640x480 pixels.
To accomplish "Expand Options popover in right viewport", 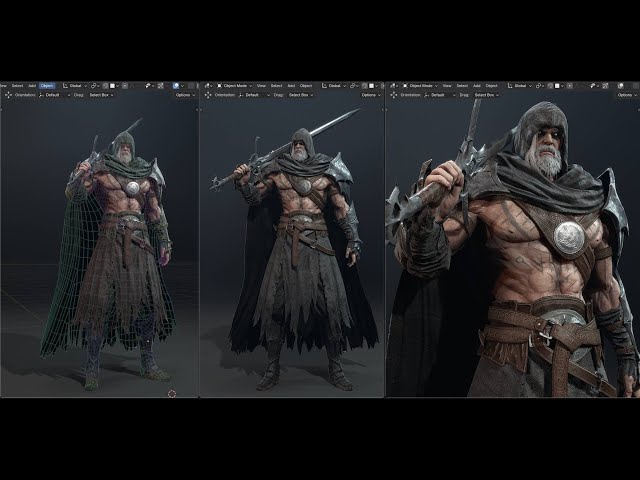I will 627,95.
